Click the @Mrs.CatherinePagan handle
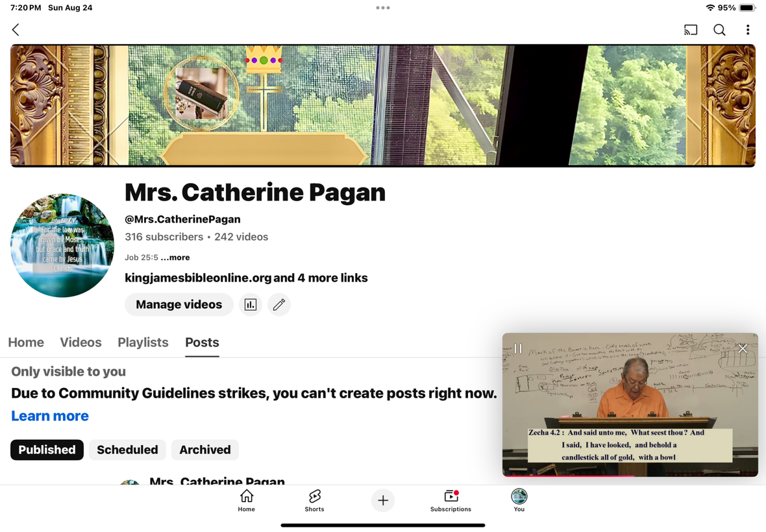This screenshot has width=766, height=532. (x=182, y=219)
